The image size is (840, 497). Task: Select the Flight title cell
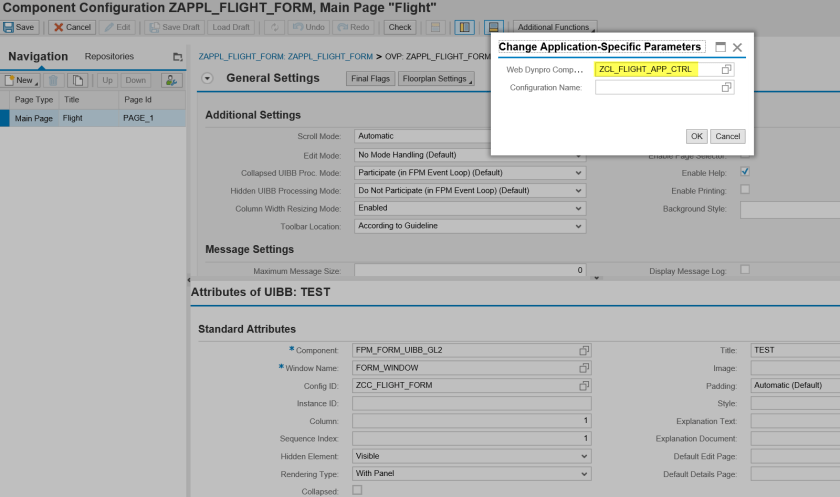click(89, 118)
